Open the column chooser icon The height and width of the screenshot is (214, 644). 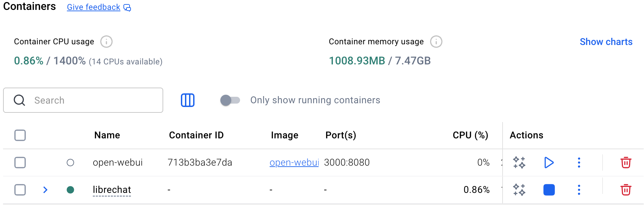187,100
